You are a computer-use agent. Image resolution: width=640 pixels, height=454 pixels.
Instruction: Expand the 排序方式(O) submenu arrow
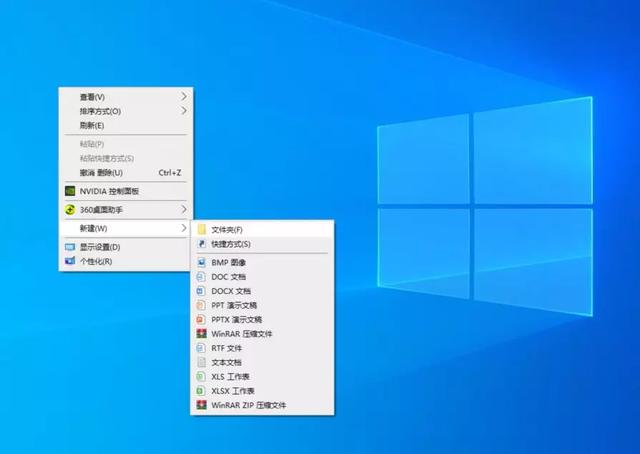(x=184, y=111)
